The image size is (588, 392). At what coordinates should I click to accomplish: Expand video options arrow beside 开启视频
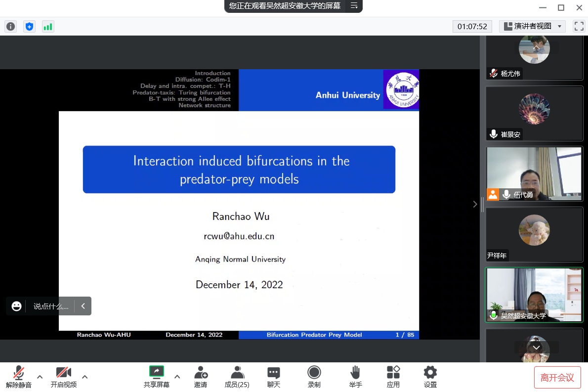(84, 377)
